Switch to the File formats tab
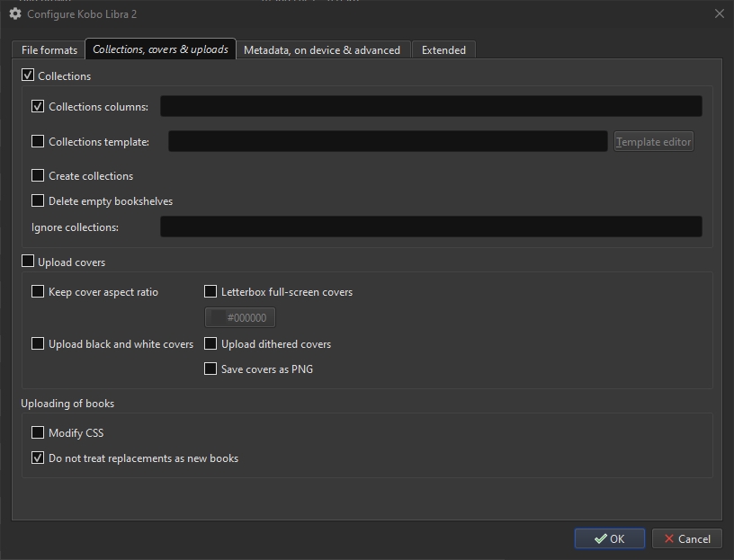Screen dimensions: 734x560 [x=49, y=50]
